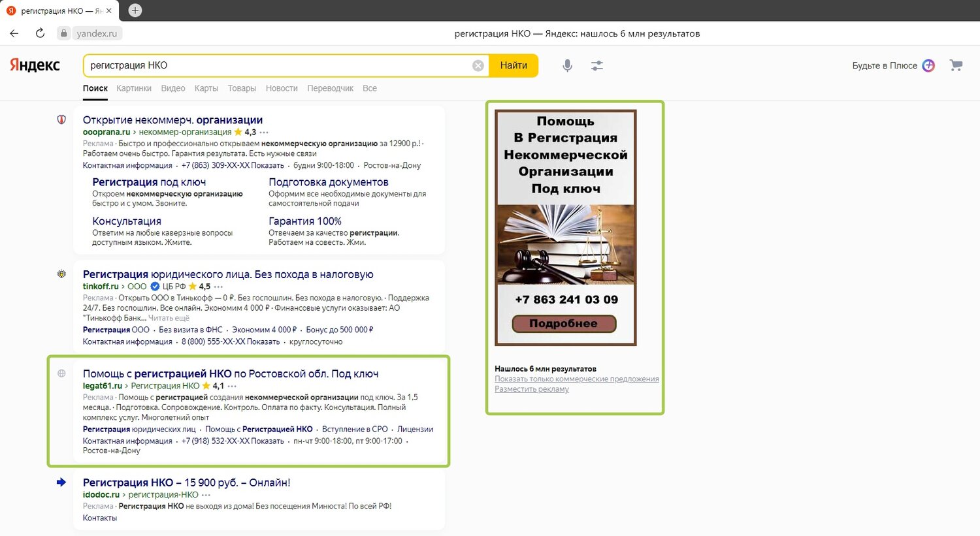
Task: Open the Вступление в СРО sitelink
Action: pos(355,429)
